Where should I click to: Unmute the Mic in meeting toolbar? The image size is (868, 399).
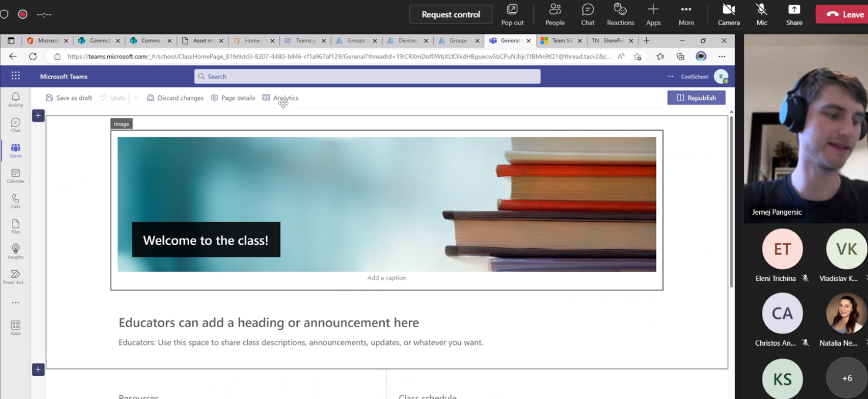coord(761,14)
